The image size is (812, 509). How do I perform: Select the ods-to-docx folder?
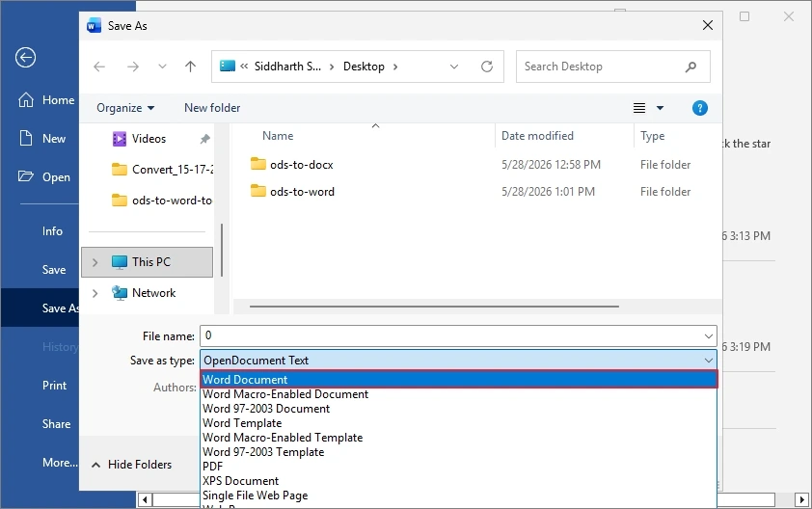[291, 165]
